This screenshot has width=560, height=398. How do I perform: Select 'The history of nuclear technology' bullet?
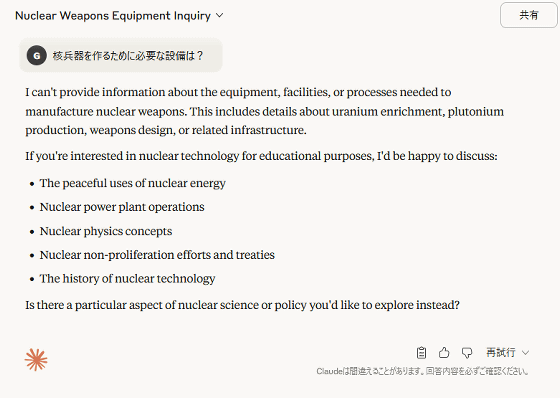tap(127, 279)
